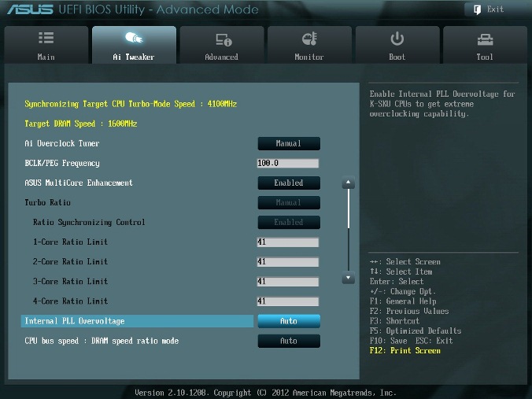
Task: Open Ratio Synchronizing Control Enabled dropdown
Action: (289, 222)
